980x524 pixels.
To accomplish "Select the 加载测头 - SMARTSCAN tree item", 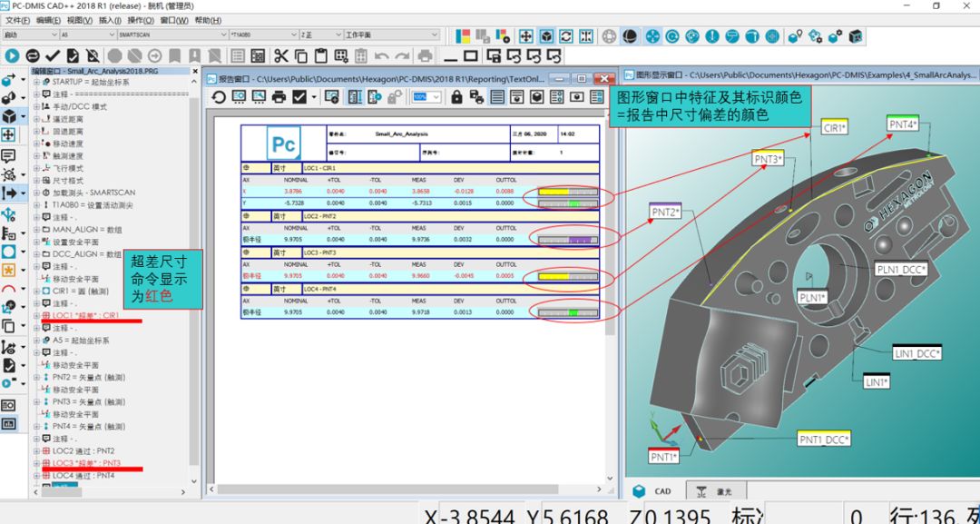I will tap(93, 193).
